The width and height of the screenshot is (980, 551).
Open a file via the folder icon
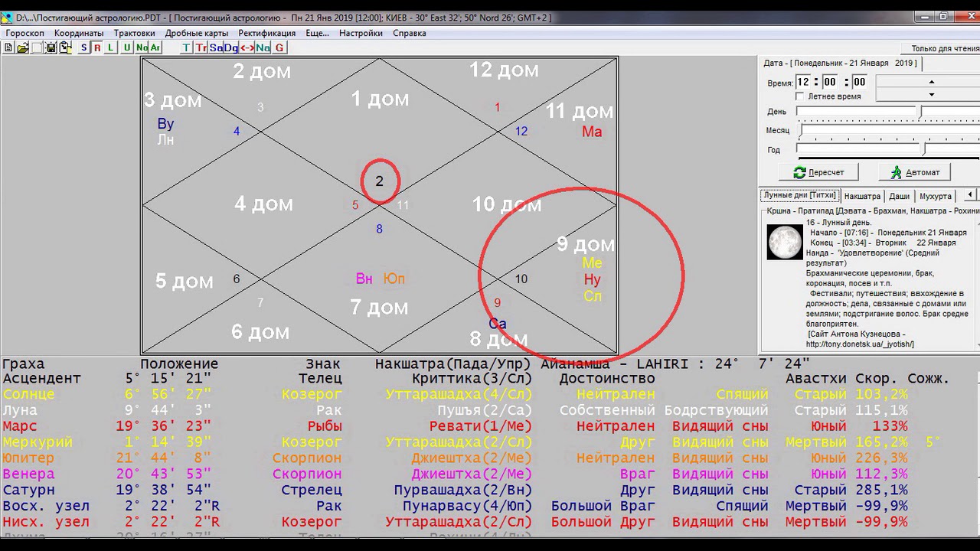(23, 47)
